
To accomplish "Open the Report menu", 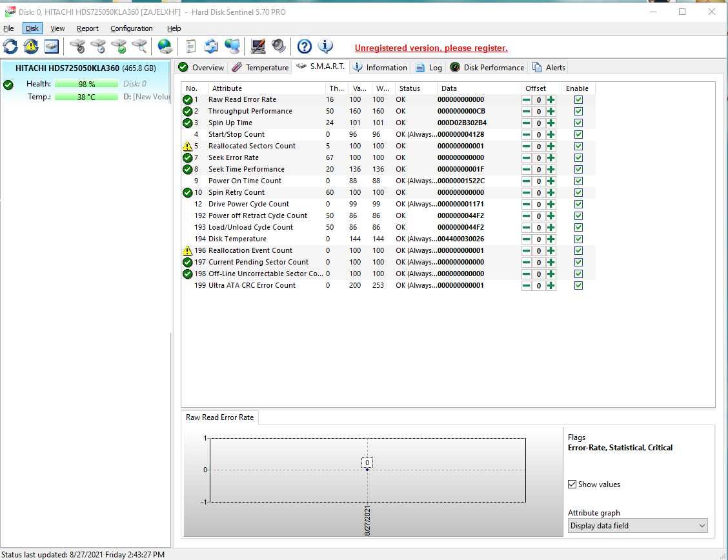I will pyautogui.click(x=88, y=28).
